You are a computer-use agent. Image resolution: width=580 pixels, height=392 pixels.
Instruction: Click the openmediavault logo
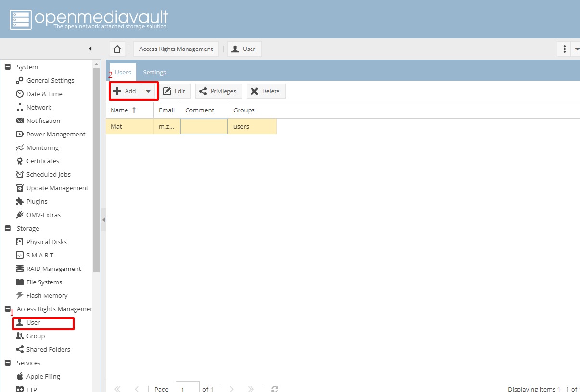click(x=89, y=19)
